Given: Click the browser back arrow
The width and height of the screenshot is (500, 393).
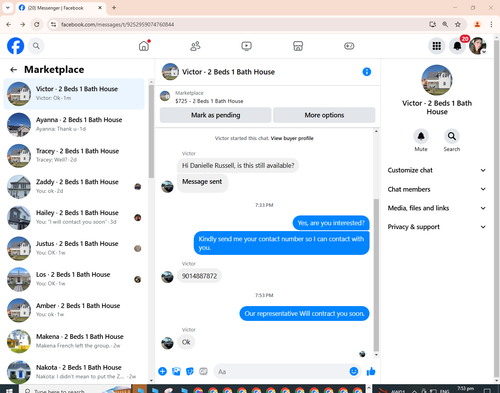Looking at the screenshot, I should [x=9, y=24].
